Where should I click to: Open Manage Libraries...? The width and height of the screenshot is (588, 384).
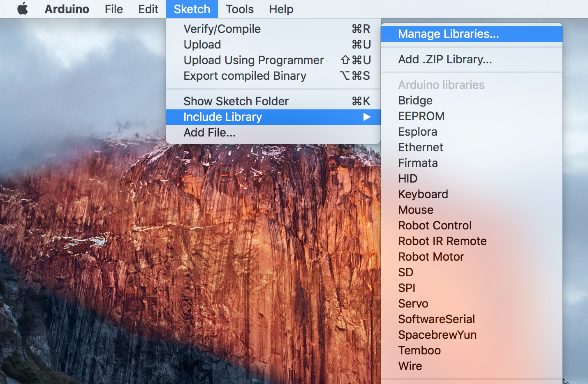(472, 34)
